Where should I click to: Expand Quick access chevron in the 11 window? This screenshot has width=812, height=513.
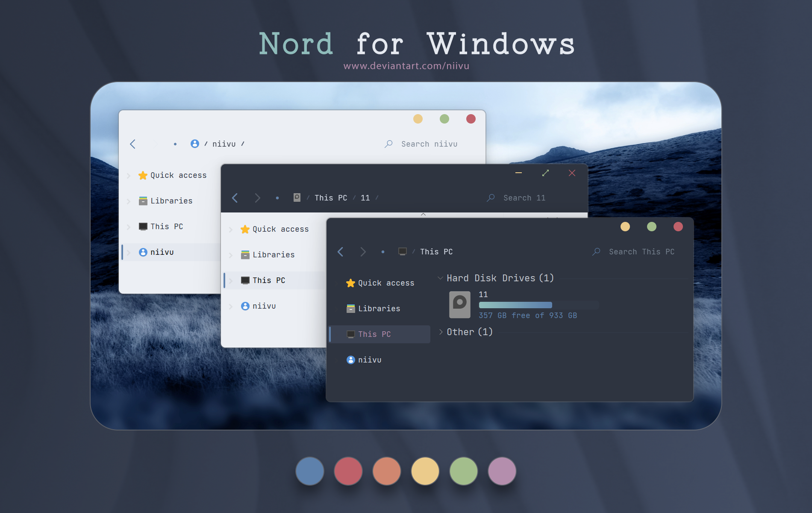[231, 230]
